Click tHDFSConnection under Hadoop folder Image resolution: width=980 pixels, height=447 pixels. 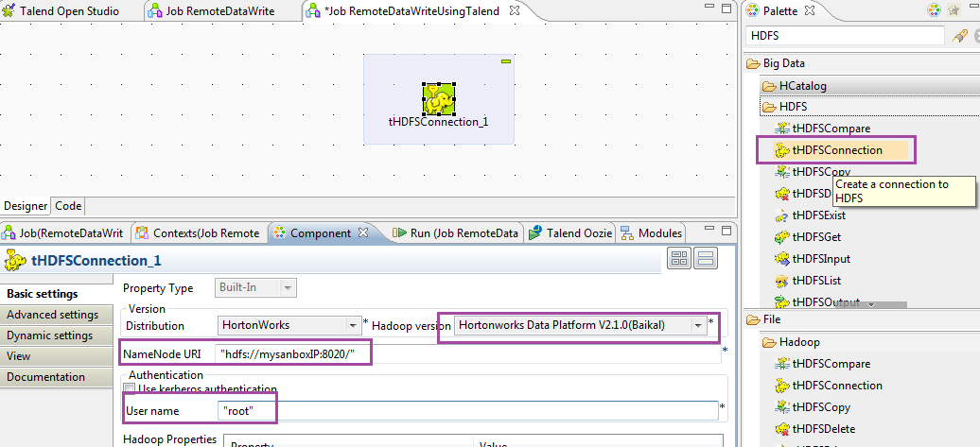click(x=828, y=386)
